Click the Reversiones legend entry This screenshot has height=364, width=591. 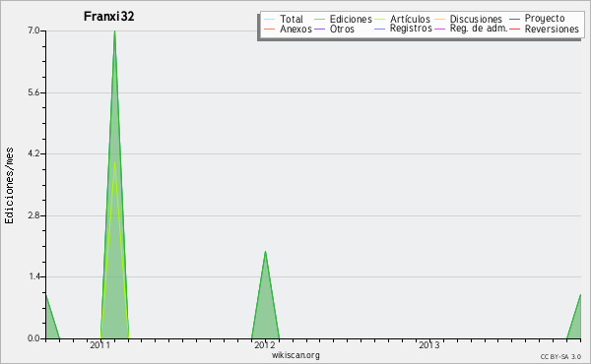(x=545, y=29)
